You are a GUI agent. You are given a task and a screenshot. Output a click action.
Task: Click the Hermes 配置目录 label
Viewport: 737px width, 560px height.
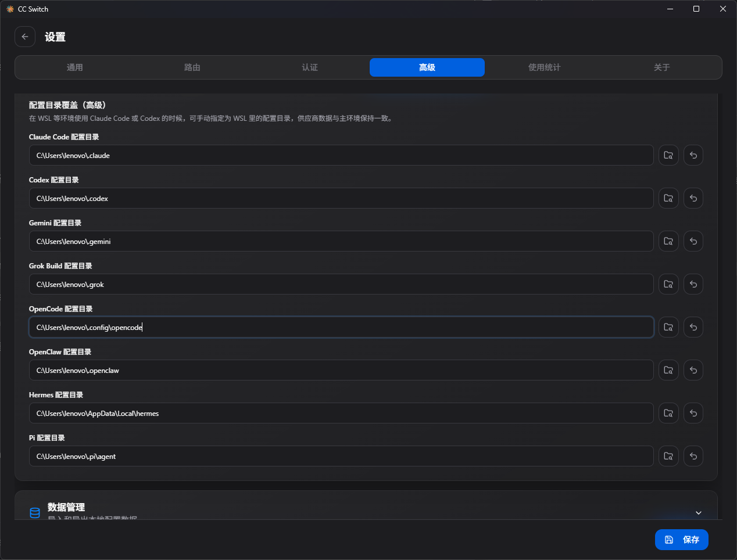(x=56, y=395)
